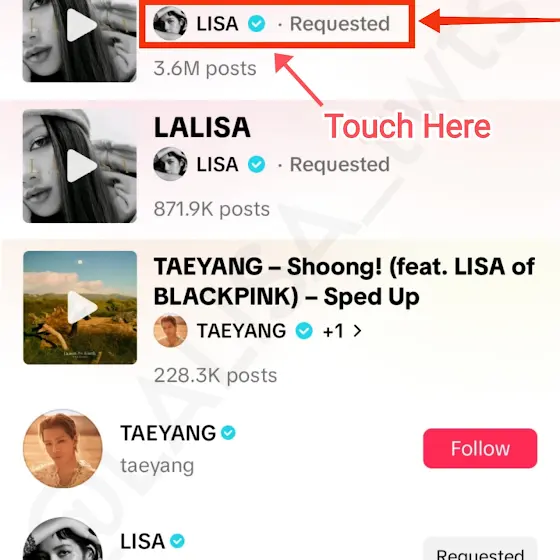Viewport: 560px width, 560px height.
Task: Open TAEYANG's large profile picture
Action: pyautogui.click(x=63, y=449)
